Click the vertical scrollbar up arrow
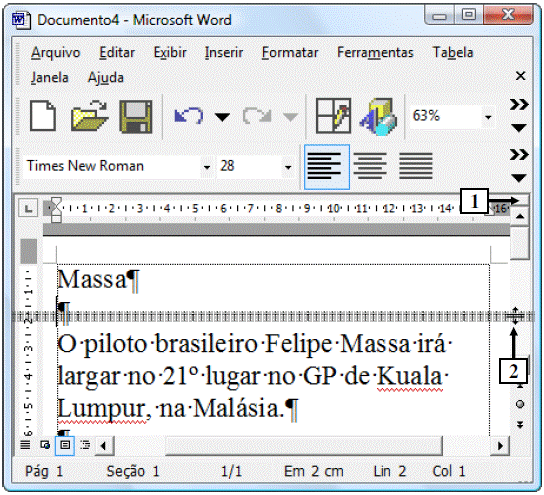Viewport: 544px width, 495px height. click(520, 216)
